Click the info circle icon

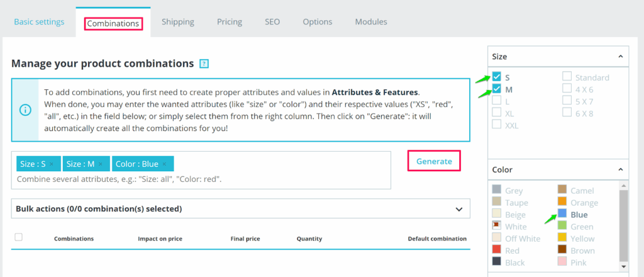[x=25, y=110]
